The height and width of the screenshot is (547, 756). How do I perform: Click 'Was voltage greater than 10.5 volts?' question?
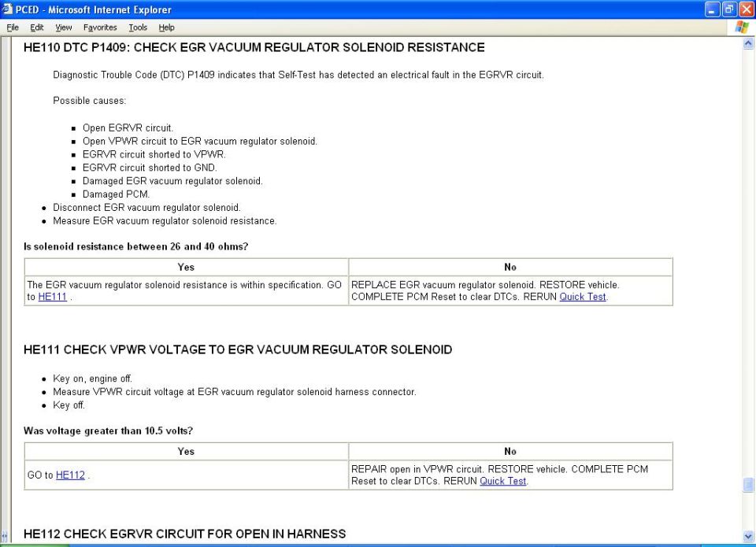click(108, 431)
